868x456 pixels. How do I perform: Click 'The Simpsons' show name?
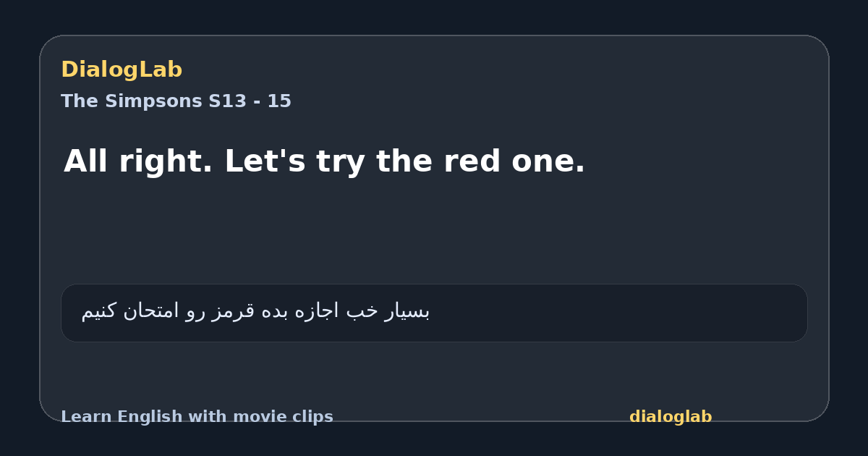[x=132, y=101]
